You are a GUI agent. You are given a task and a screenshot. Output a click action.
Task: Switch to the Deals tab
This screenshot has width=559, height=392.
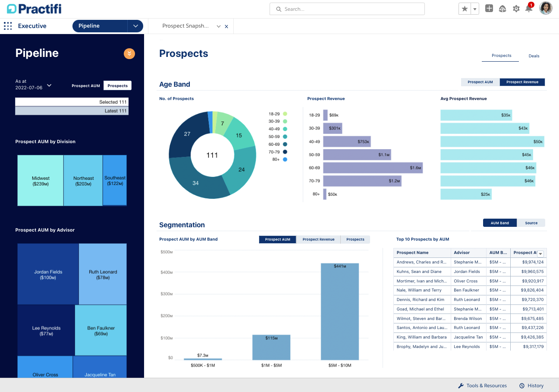[x=534, y=56]
